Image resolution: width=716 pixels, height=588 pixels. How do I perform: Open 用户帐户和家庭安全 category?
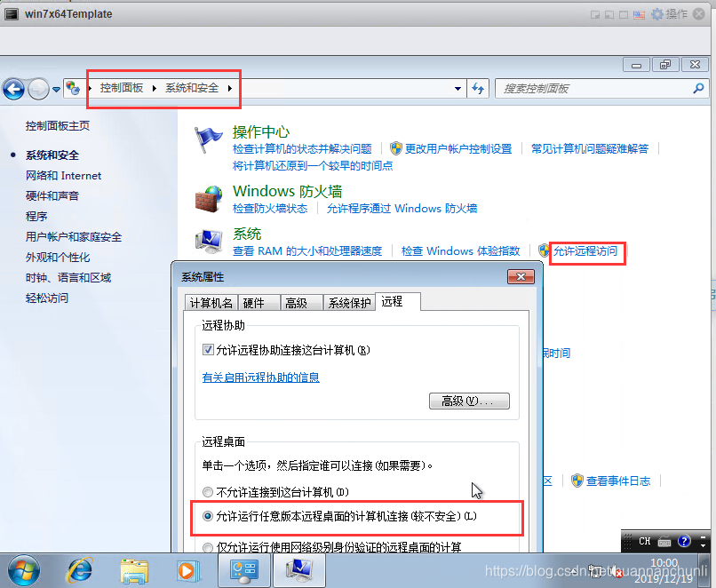tap(74, 237)
